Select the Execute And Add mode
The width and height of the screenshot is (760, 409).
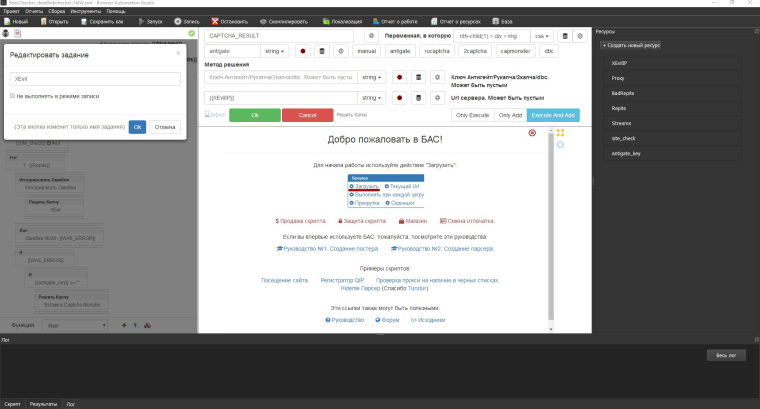[553, 115]
